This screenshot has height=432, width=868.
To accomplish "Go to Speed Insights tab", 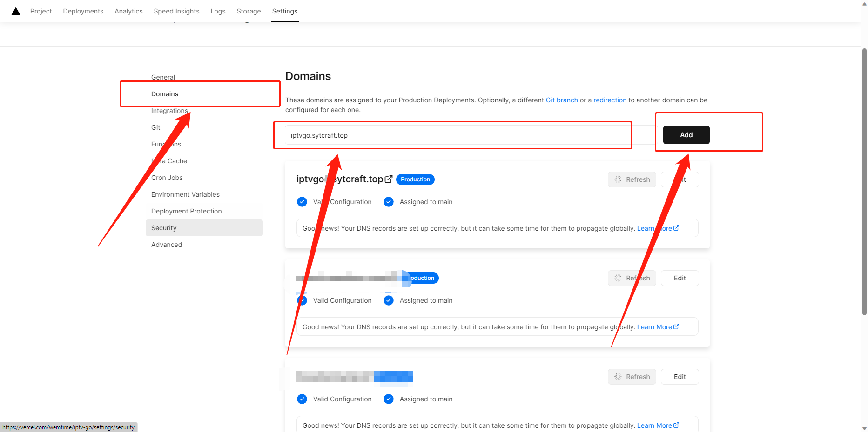I will tap(176, 11).
